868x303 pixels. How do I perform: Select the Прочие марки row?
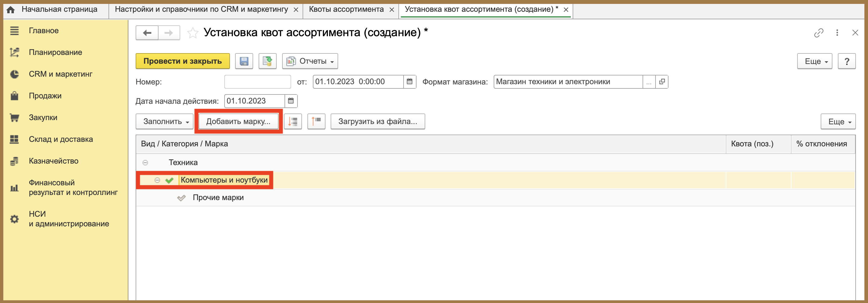(x=495, y=198)
